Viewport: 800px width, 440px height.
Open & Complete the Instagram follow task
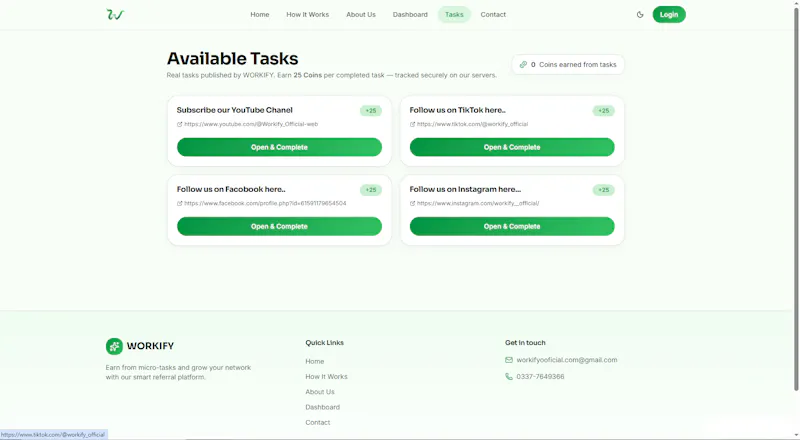coord(512,226)
